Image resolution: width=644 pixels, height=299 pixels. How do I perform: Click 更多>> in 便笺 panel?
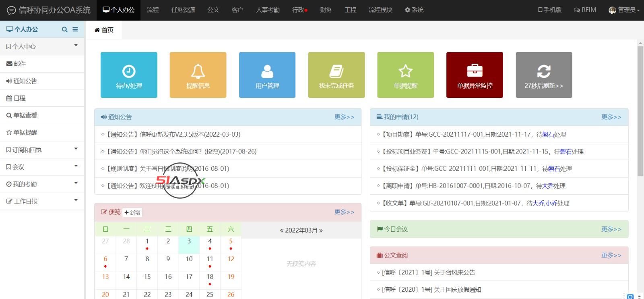[x=344, y=212]
